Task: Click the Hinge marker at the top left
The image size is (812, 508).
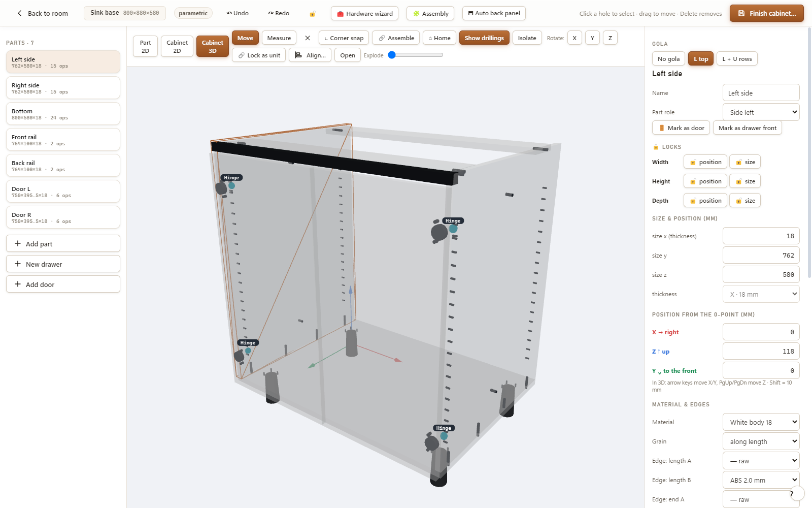Action: [x=231, y=177]
